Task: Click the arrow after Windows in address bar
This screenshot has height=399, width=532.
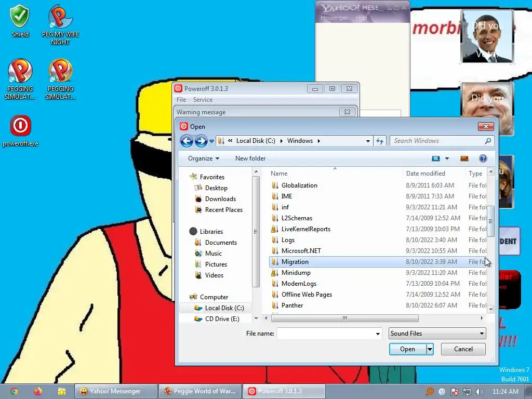Action: click(x=318, y=141)
